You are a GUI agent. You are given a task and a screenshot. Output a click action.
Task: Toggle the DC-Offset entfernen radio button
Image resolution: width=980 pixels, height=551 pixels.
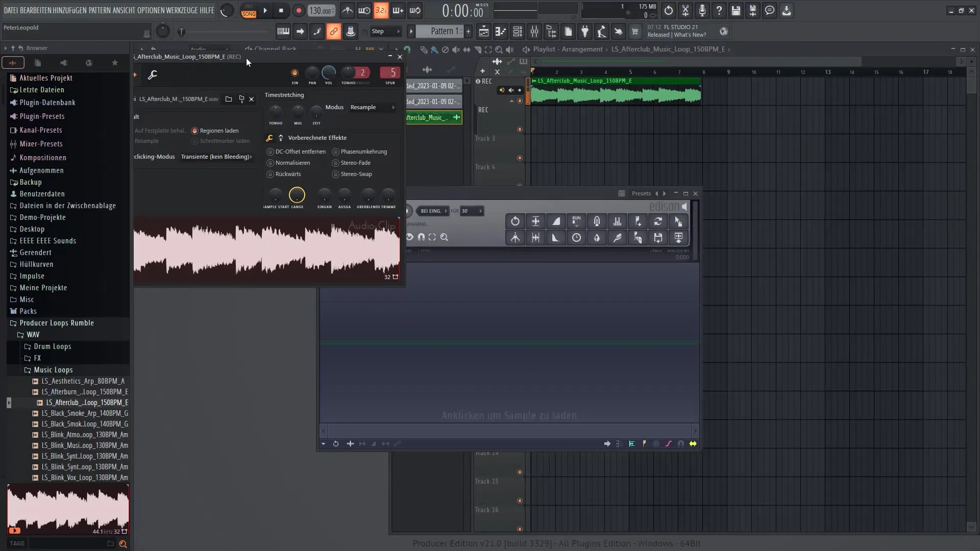pyautogui.click(x=271, y=152)
